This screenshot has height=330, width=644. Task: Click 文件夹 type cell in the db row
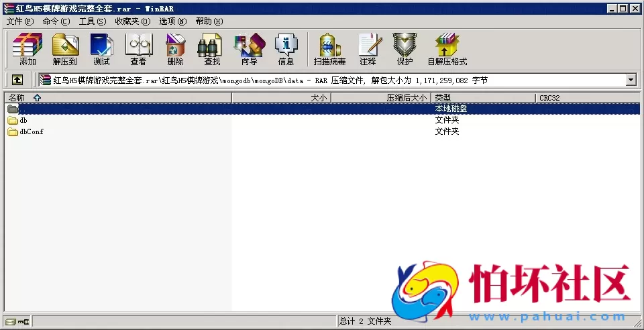pos(447,120)
